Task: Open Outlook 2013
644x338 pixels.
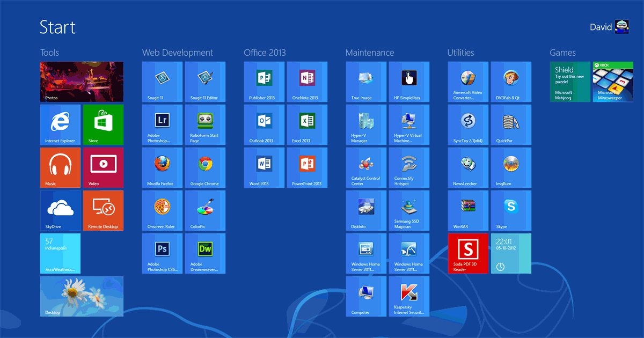Action: click(x=264, y=124)
